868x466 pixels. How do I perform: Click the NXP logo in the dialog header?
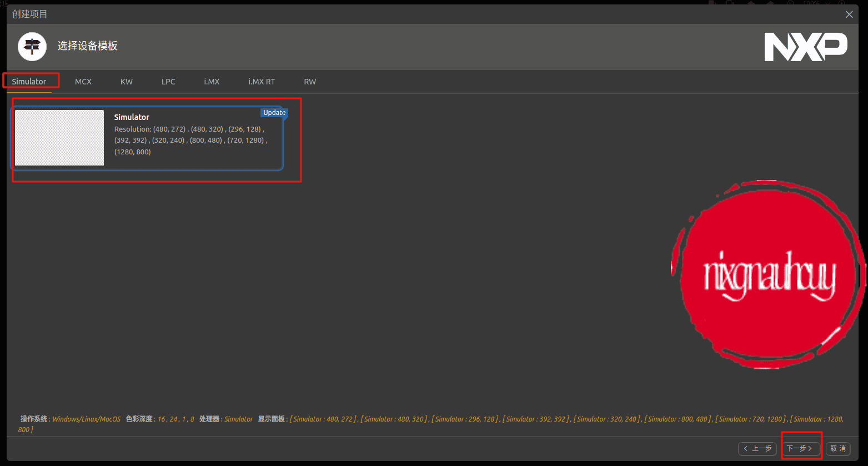(x=805, y=47)
